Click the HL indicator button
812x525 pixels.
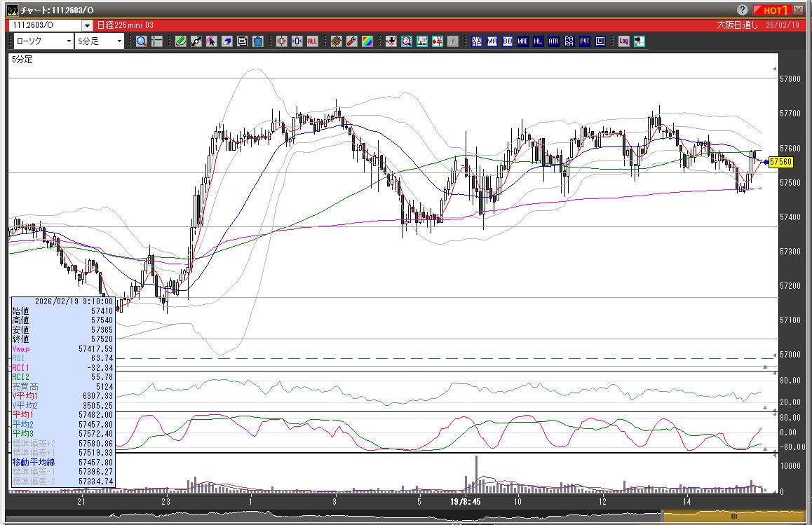(539, 41)
